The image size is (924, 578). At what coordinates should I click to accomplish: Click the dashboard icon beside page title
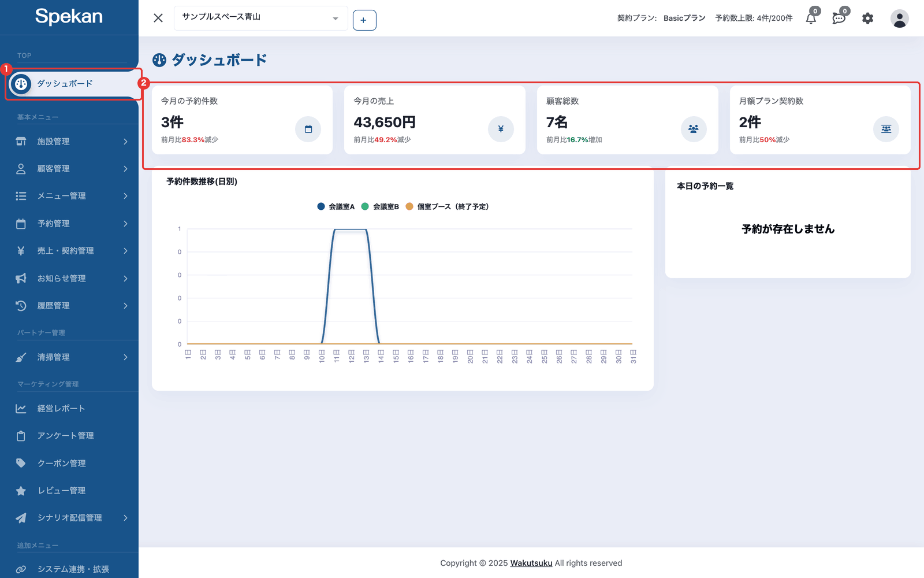click(x=159, y=60)
